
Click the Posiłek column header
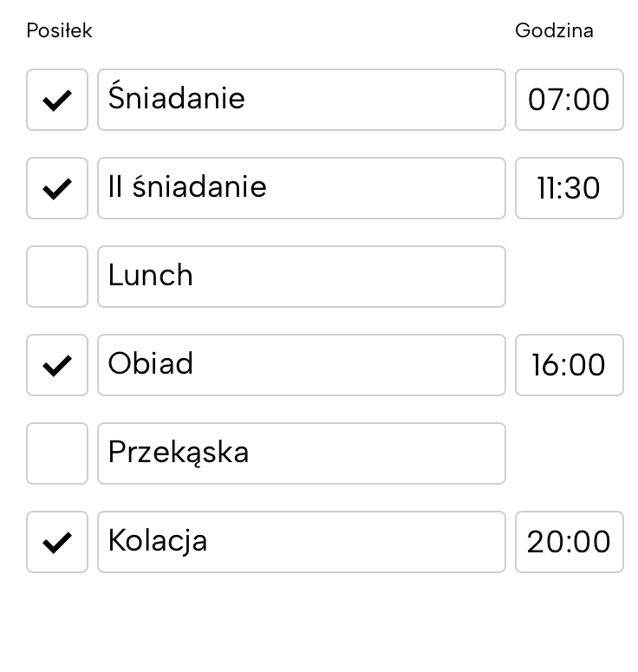[59, 30]
